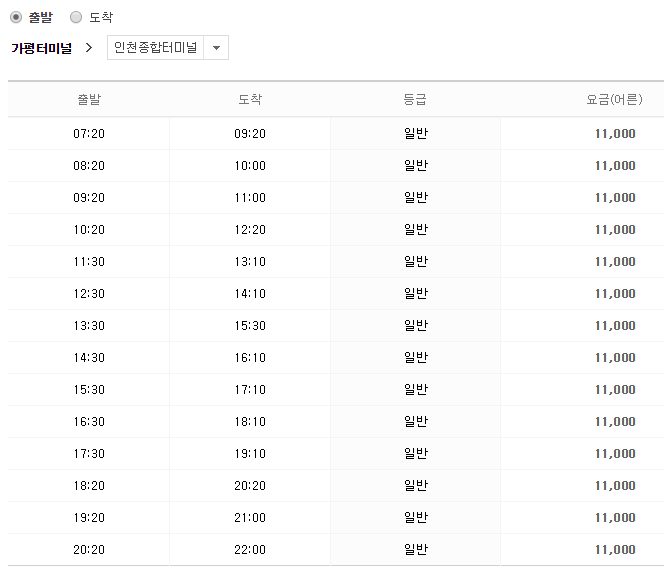Open the 인천종합터미널 dropdown arrow

[216, 48]
